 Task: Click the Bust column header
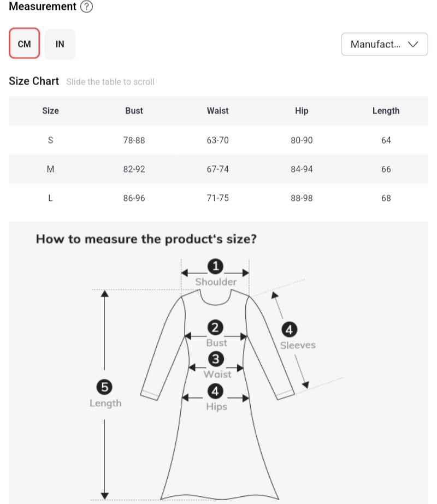[x=134, y=111]
